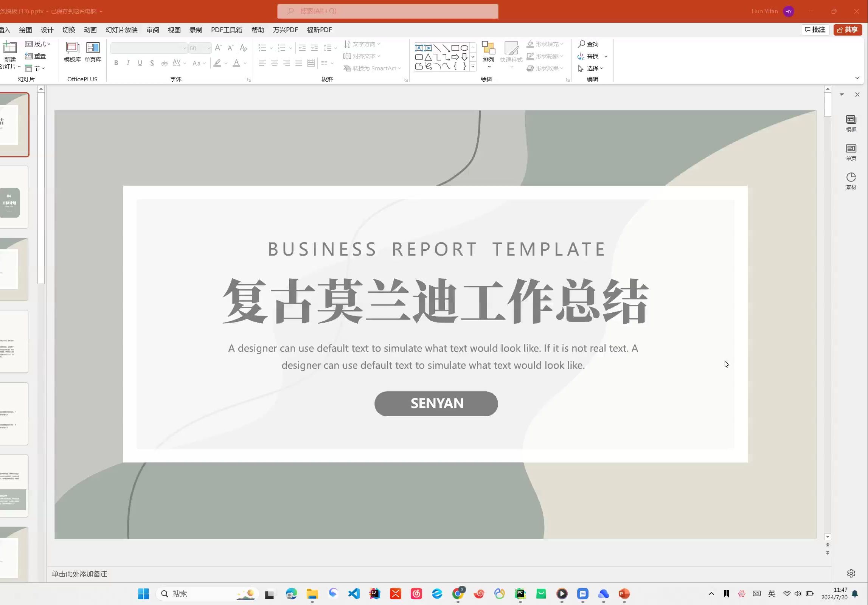Click 查找 to search in the presentation
Screen dimensions: 868x605
[x=589, y=44]
